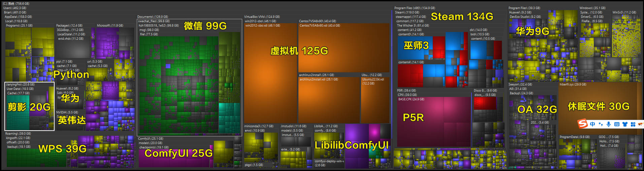This screenshot has width=644, height=171.
Task: Select the 'pkgs\ (1.5 GB)' folder
Action: [254, 165]
